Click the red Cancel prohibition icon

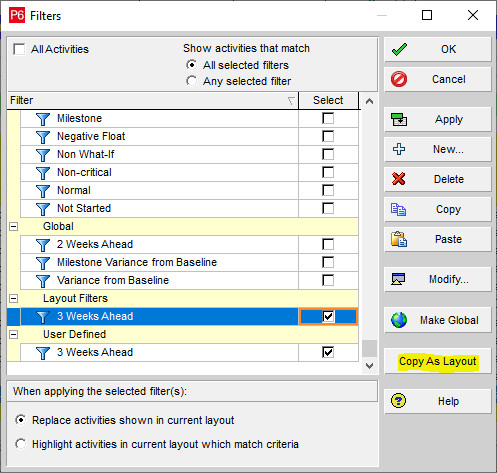click(x=399, y=79)
